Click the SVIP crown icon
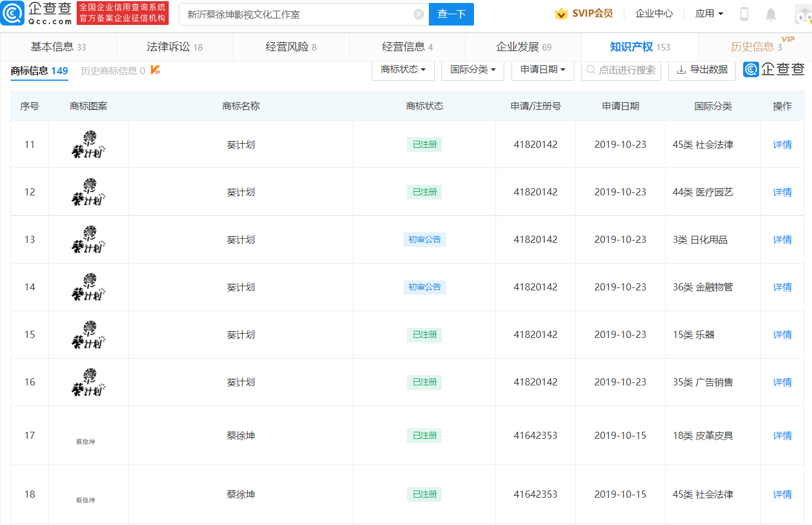Viewport: 812px width, 525px height. [x=561, y=14]
